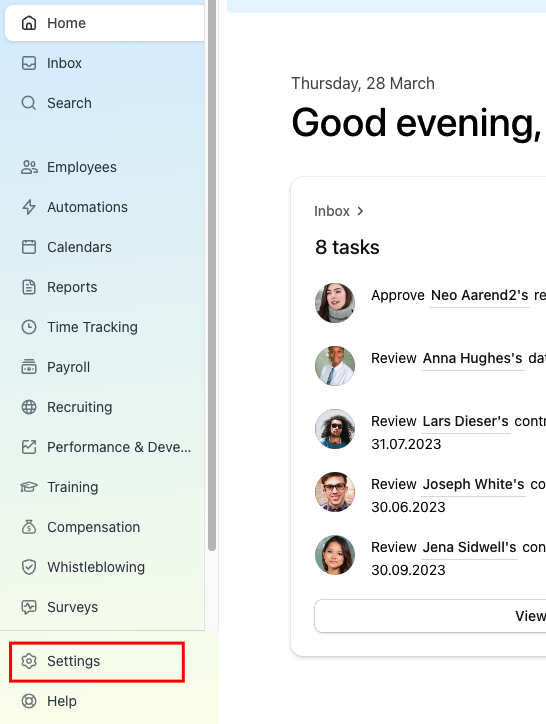Click the Training graduation cap icon
This screenshot has width=546, height=724.
(29, 487)
